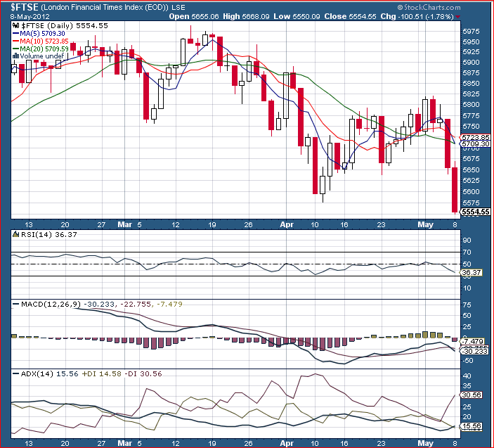Click the -7.479 tag on MACD axis
Viewport: 494px width, 448px height.
472,341
